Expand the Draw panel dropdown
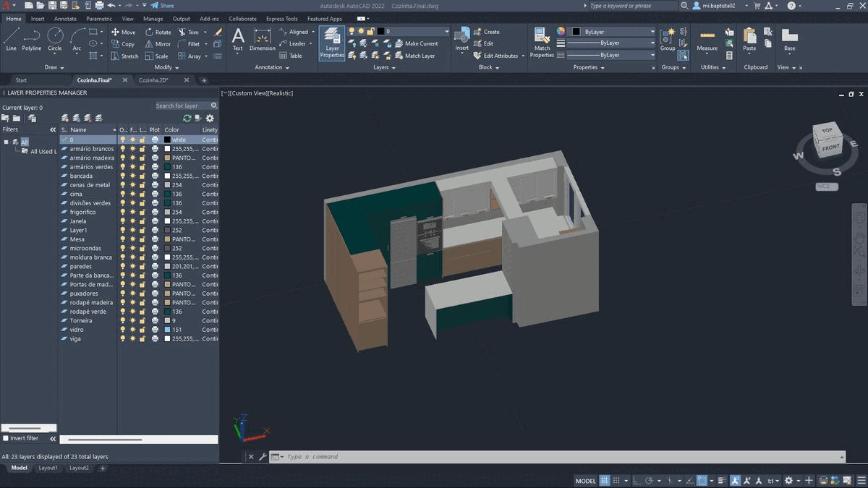This screenshot has width=868, height=488. tap(54, 67)
